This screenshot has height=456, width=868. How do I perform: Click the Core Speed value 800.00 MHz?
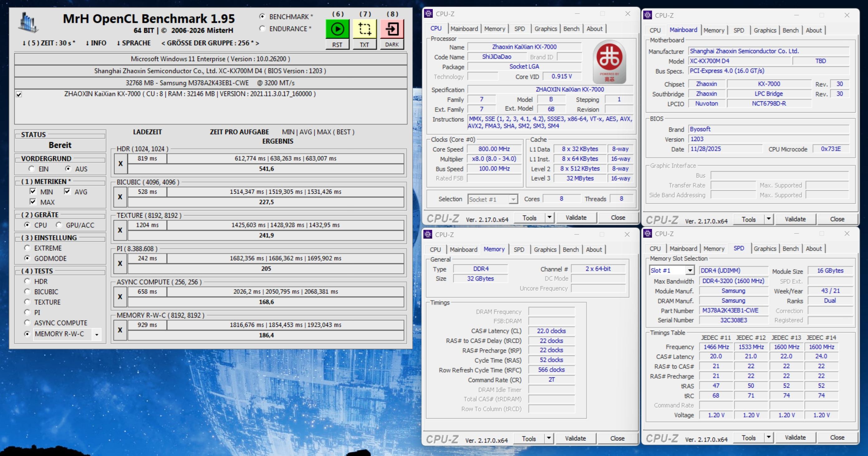tap(494, 149)
